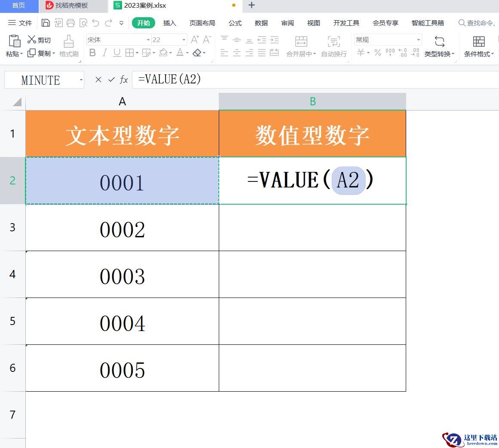
Task: Decrease decimal places icon
Action: pyautogui.click(x=415, y=52)
